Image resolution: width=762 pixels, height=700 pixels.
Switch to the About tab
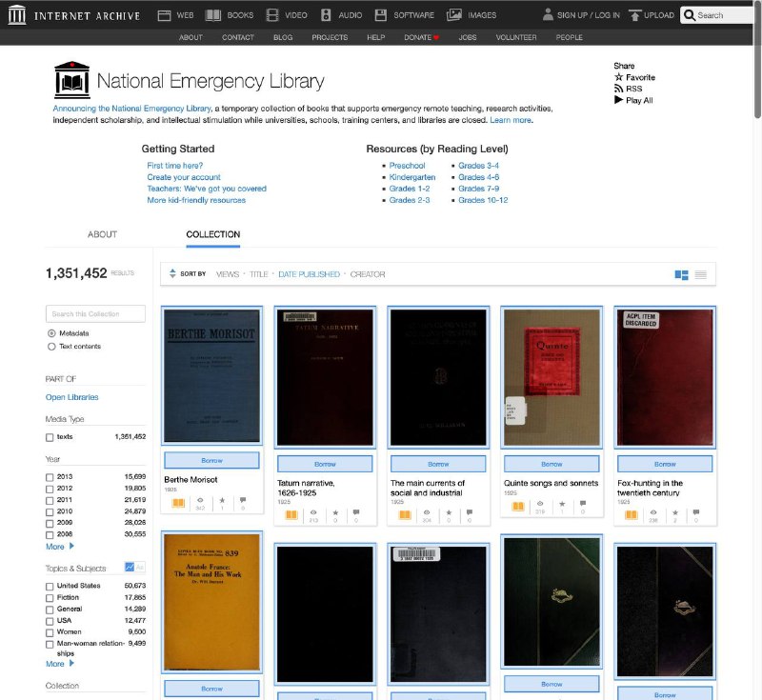tap(102, 234)
